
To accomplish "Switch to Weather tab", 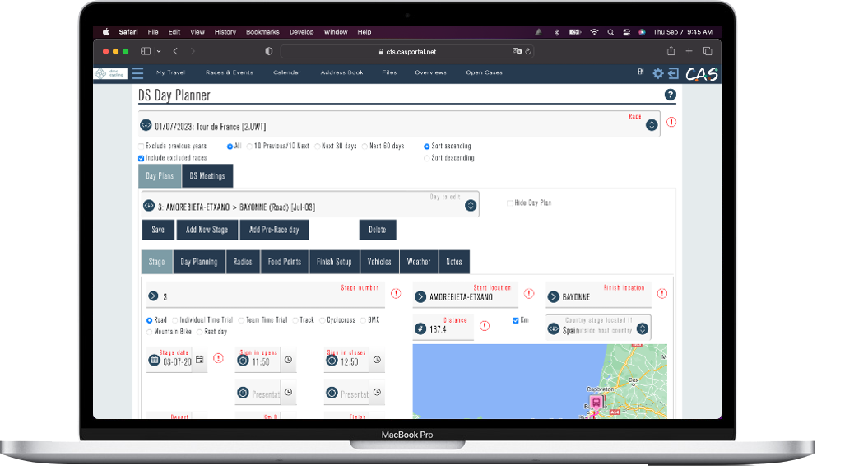I will tap(419, 262).
